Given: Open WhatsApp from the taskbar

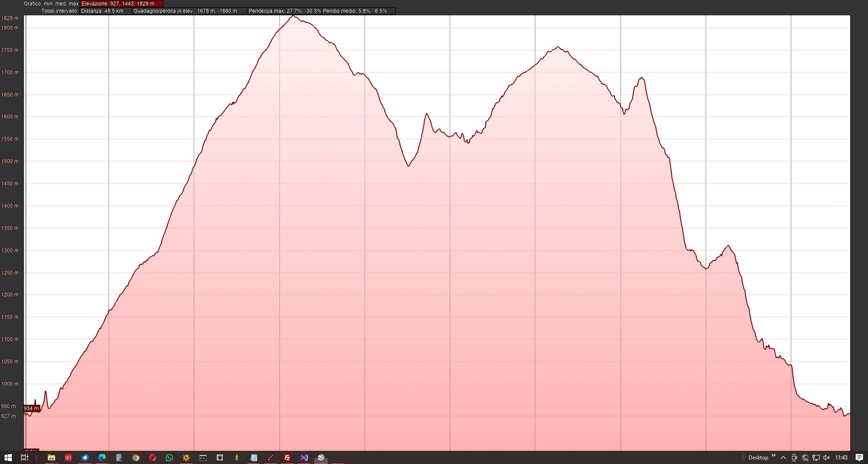Looking at the screenshot, I should click(x=169, y=458).
